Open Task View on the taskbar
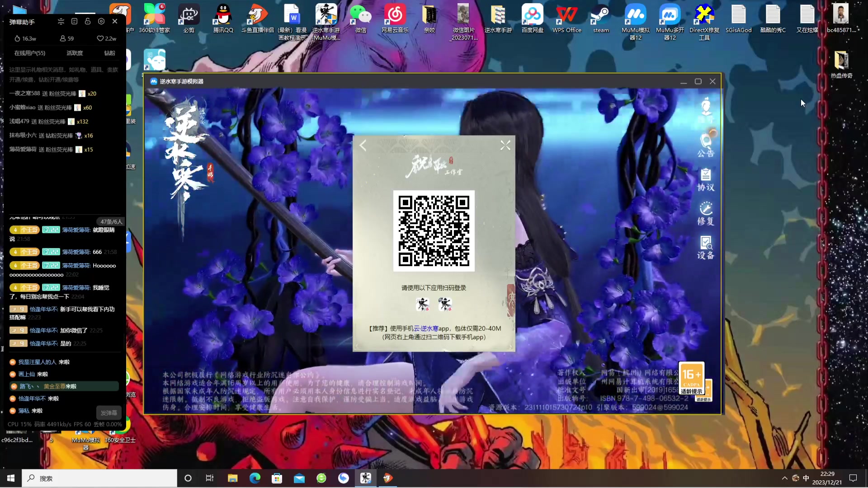Image resolution: width=868 pixels, height=488 pixels. 210,478
